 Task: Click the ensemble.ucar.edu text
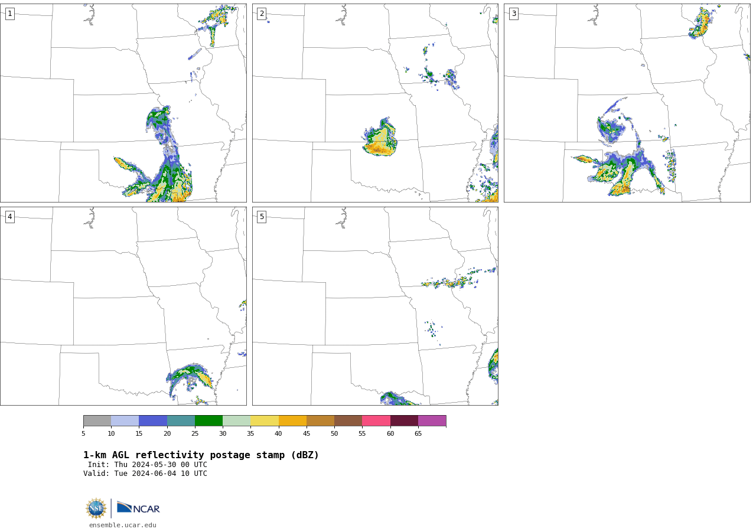123,525
